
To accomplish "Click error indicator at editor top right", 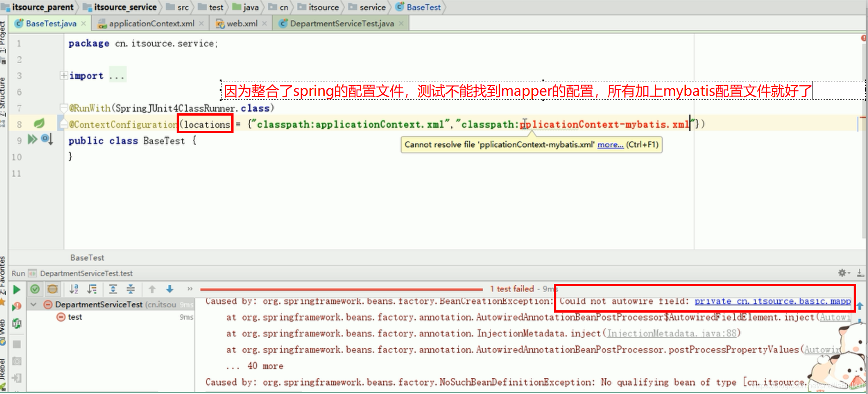I will pos(863,38).
